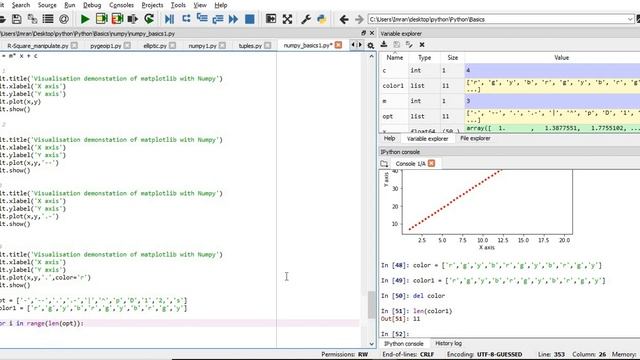
Task: Click the for loop line in editor
Action: click(x=180, y=323)
